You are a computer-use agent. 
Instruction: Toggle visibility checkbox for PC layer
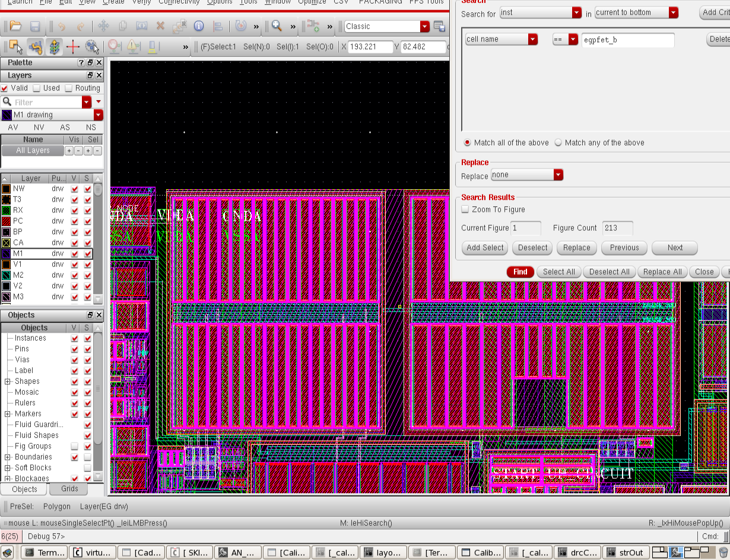click(x=75, y=221)
